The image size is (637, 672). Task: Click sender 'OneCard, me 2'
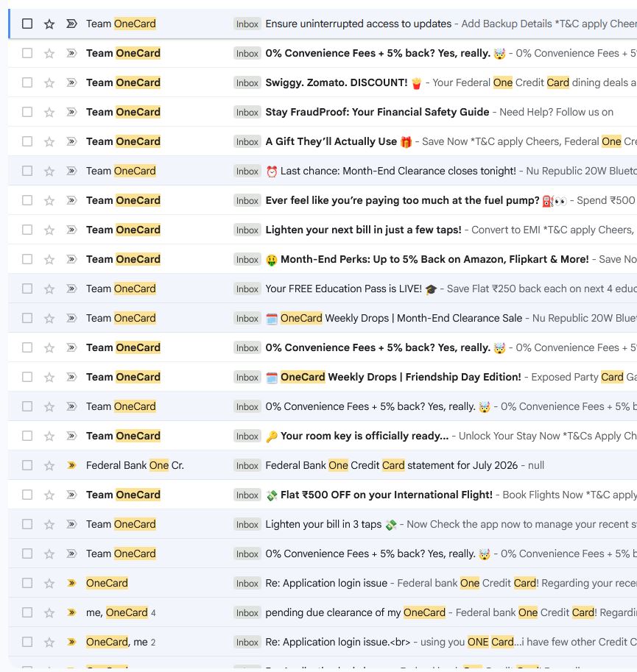(121, 642)
